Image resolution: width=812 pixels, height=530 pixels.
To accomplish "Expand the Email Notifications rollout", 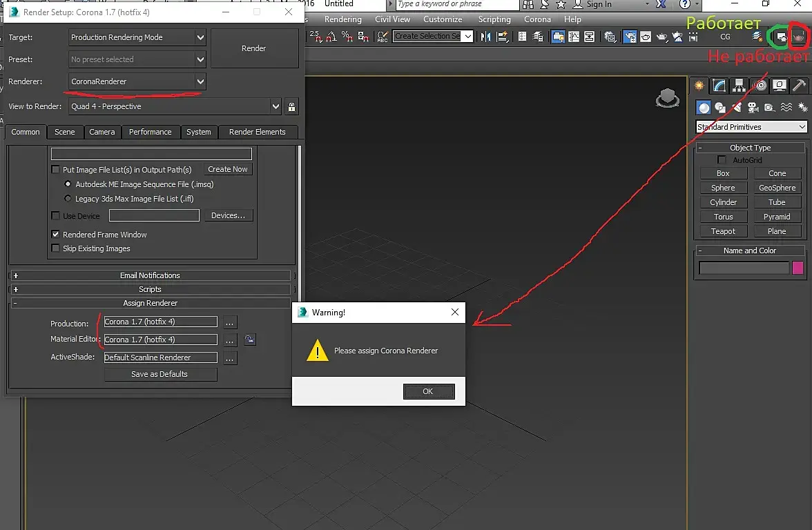I will pyautogui.click(x=151, y=275).
